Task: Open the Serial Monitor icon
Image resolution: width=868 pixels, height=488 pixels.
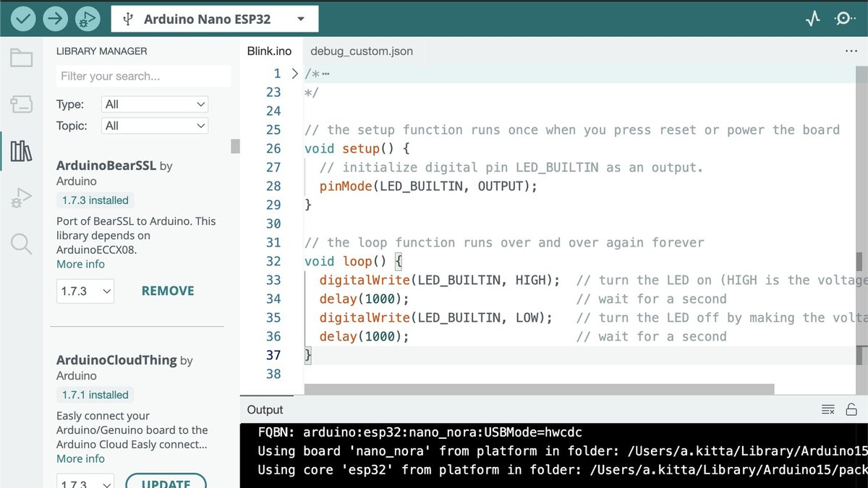Action: [x=844, y=19]
